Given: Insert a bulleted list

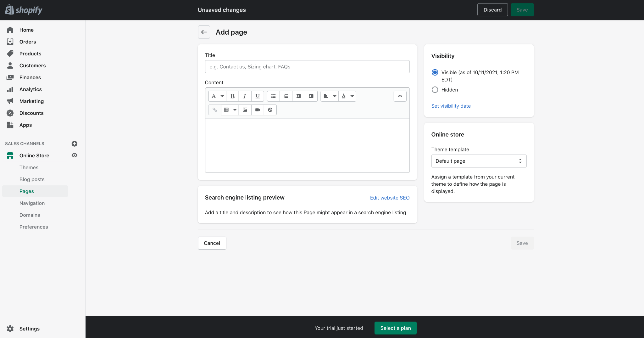Looking at the screenshot, I should (273, 96).
